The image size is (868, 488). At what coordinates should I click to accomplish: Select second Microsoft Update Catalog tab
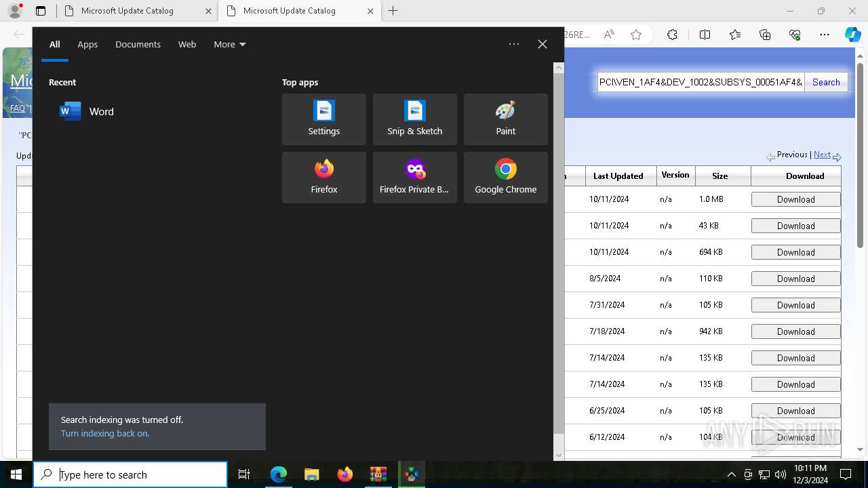pos(298,11)
